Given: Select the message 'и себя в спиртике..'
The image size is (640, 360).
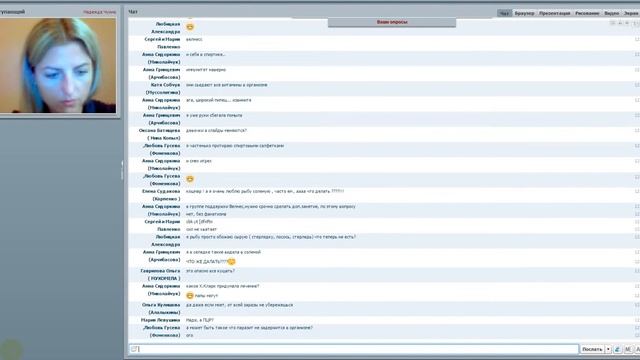Looking at the screenshot, I should [206, 54].
